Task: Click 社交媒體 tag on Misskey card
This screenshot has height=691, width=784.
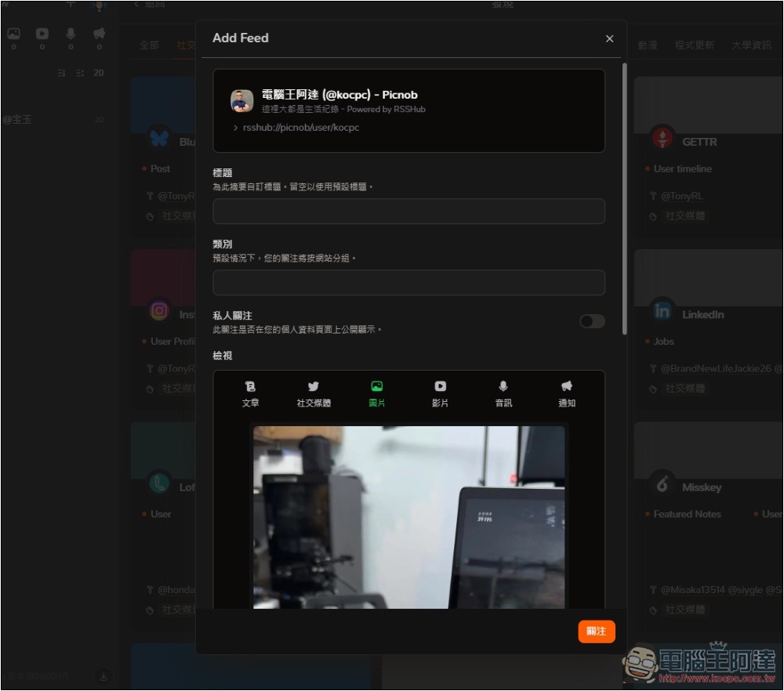Action: (685, 610)
